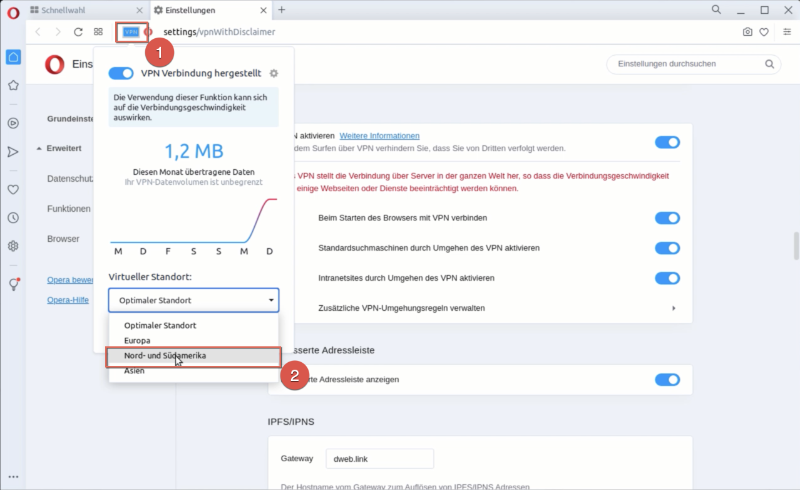This screenshot has width=800, height=490.
Task: Open the Virtueller Standort dropdown
Action: click(193, 300)
